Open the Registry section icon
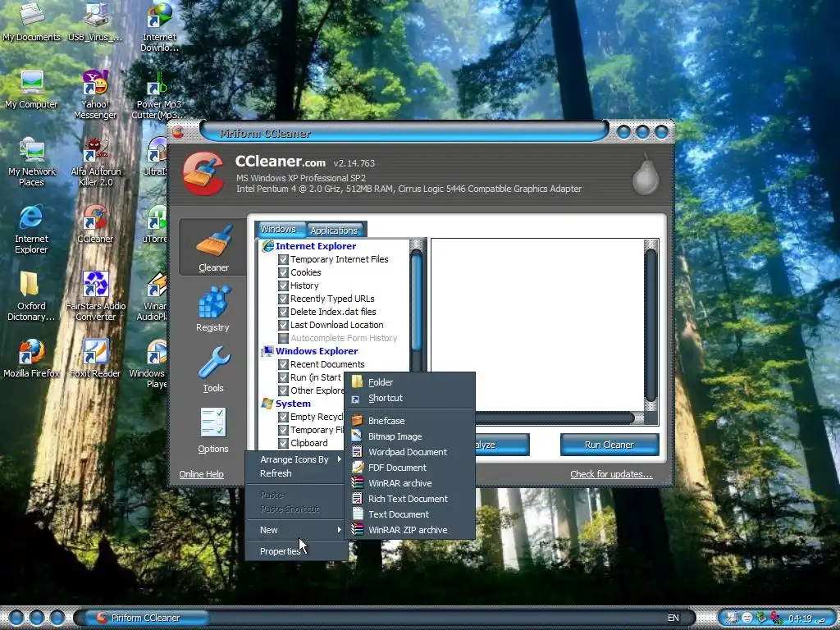The height and width of the screenshot is (630, 840). [x=213, y=303]
